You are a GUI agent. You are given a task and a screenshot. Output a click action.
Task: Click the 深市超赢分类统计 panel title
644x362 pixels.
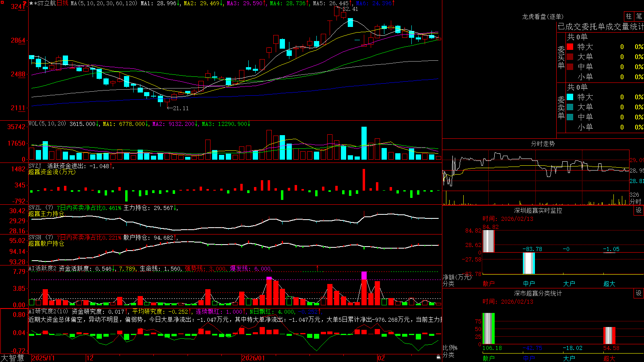(538, 293)
